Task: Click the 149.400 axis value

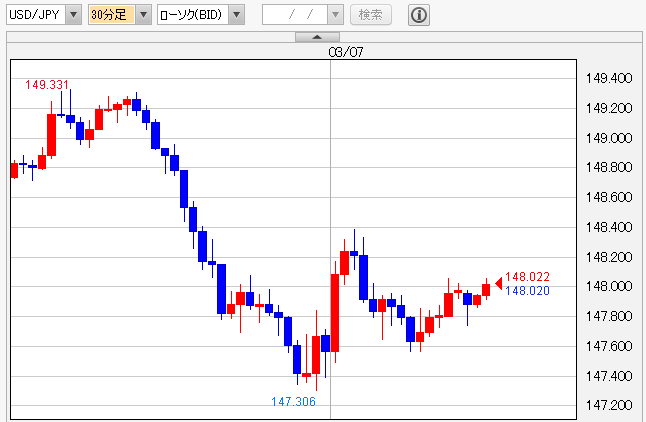Action: point(609,78)
